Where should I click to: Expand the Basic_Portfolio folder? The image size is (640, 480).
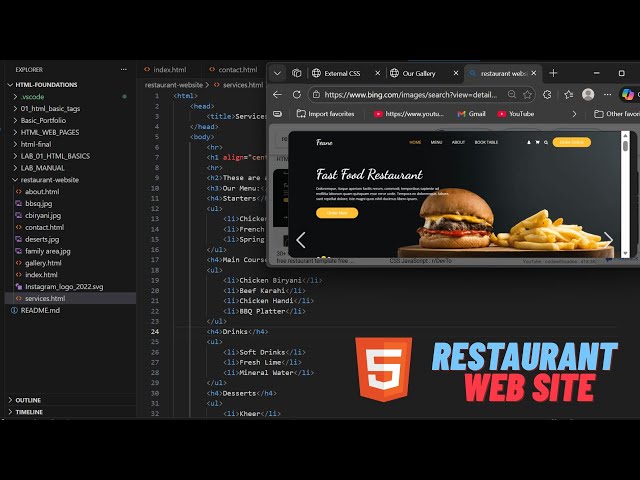[x=43, y=120]
